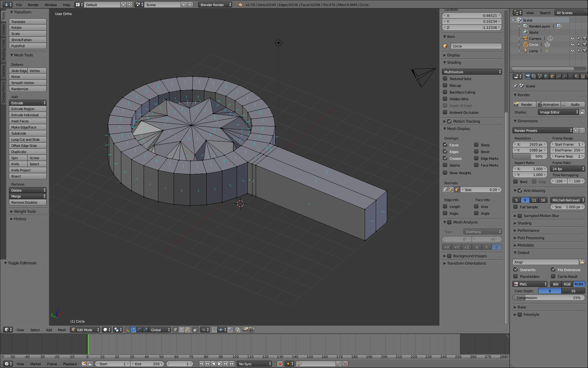The width and height of the screenshot is (588, 368).
Task: Open the Render Layers properties tab
Action: click(534, 76)
